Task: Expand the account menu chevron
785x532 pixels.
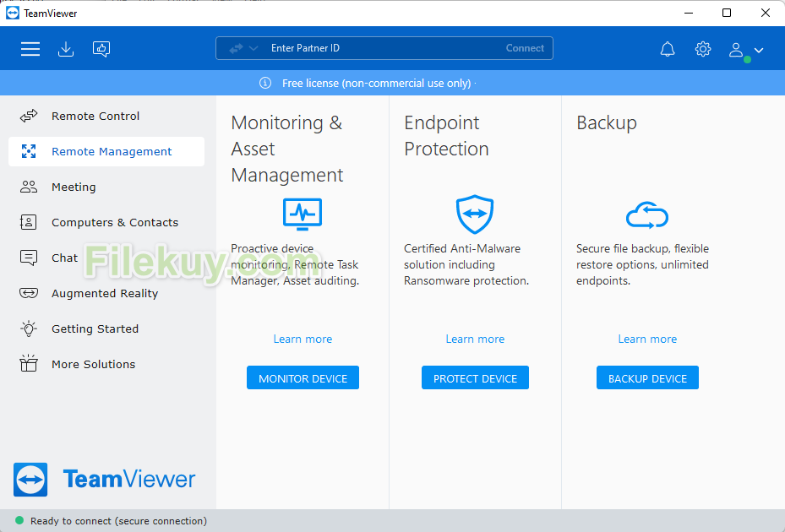Action: click(759, 50)
